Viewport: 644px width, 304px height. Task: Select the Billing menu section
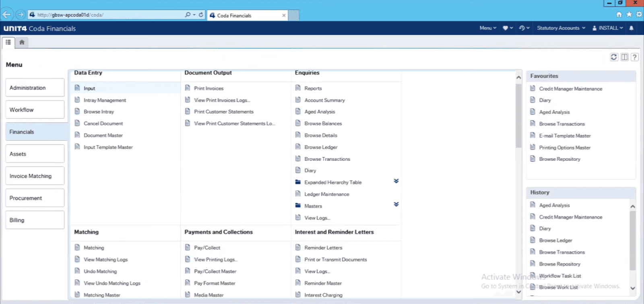(x=35, y=220)
